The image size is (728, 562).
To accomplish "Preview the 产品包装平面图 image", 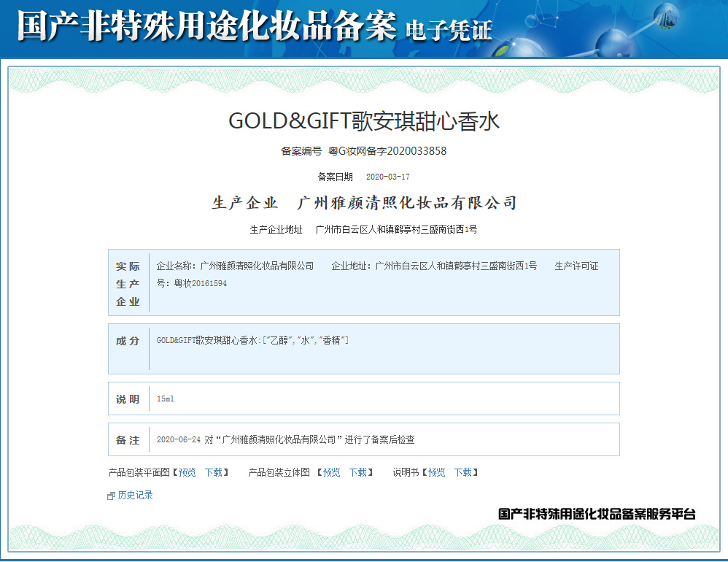I will point(187,472).
